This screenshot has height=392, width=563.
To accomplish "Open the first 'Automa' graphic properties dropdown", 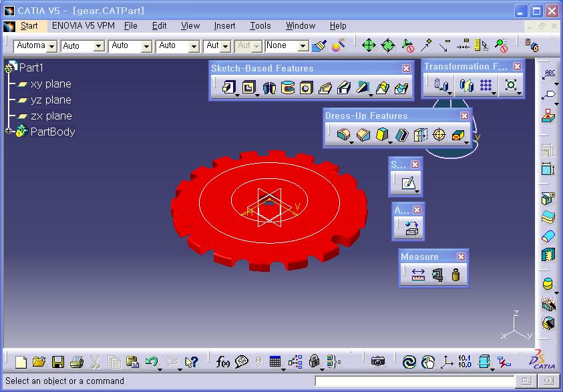I will [51, 46].
